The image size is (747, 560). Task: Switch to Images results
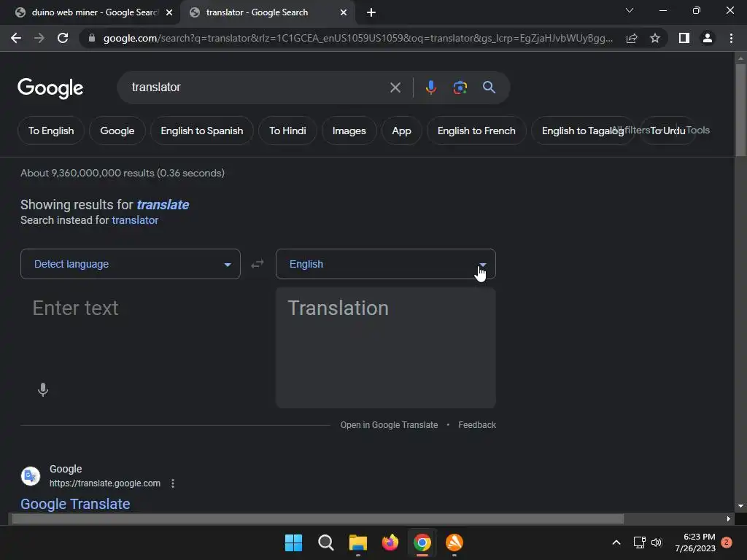pyautogui.click(x=349, y=131)
